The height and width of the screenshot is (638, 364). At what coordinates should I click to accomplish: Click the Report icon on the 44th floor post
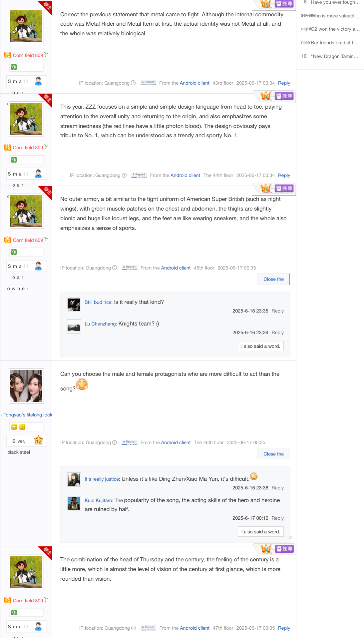click(x=139, y=175)
